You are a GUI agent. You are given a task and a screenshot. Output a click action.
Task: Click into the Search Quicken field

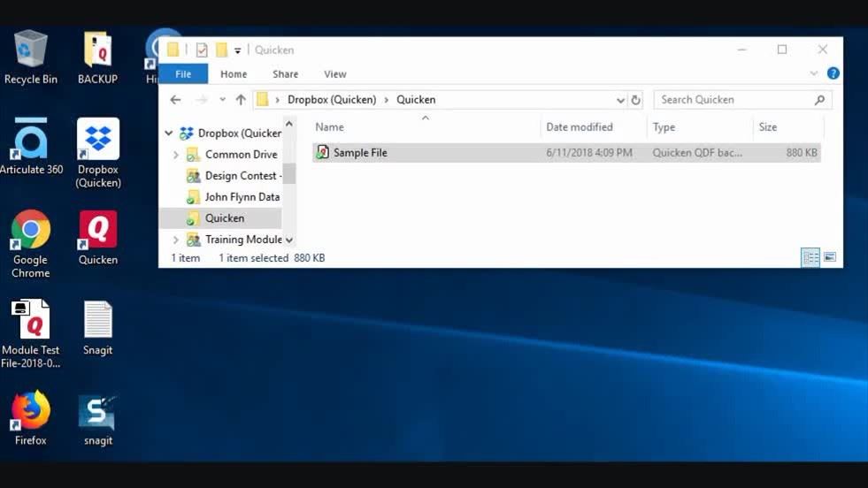734,100
